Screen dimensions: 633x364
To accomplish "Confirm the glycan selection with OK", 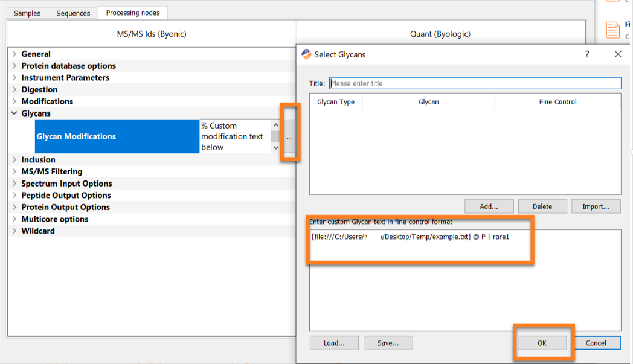I will [542, 343].
